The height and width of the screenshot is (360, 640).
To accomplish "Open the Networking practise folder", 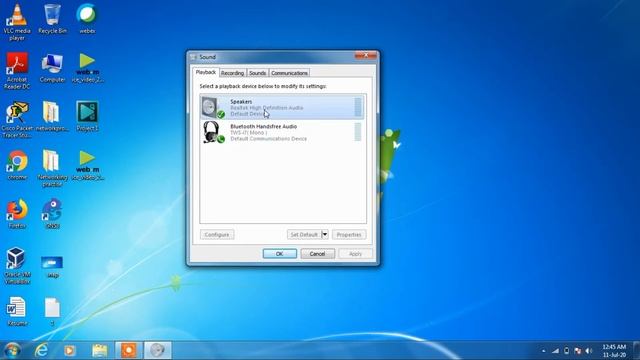I will point(52,168).
